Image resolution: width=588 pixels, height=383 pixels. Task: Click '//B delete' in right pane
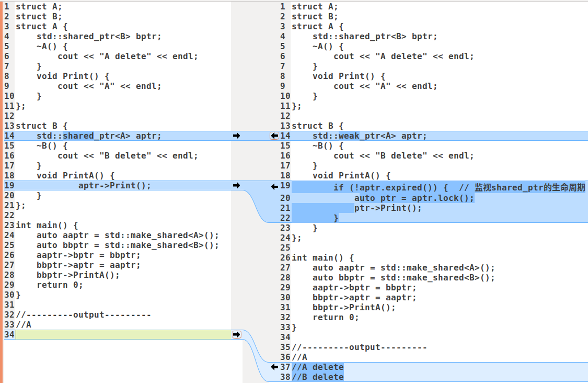(x=318, y=377)
